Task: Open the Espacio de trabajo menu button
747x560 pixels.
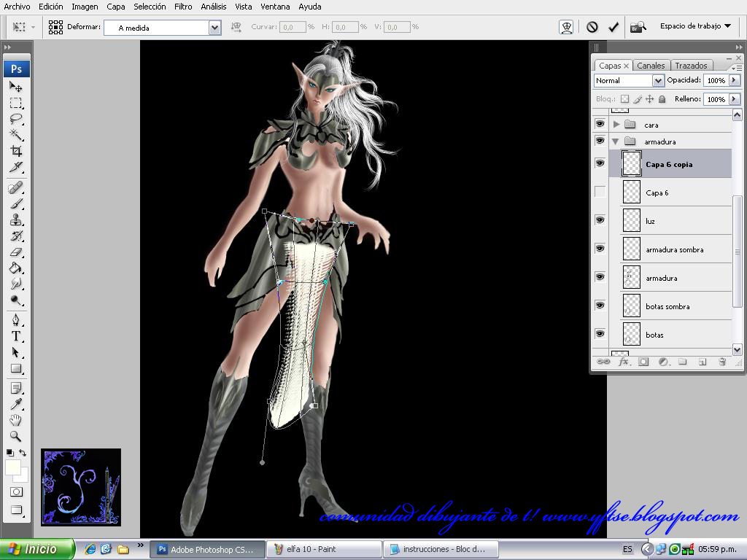Action: (x=695, y=26)
